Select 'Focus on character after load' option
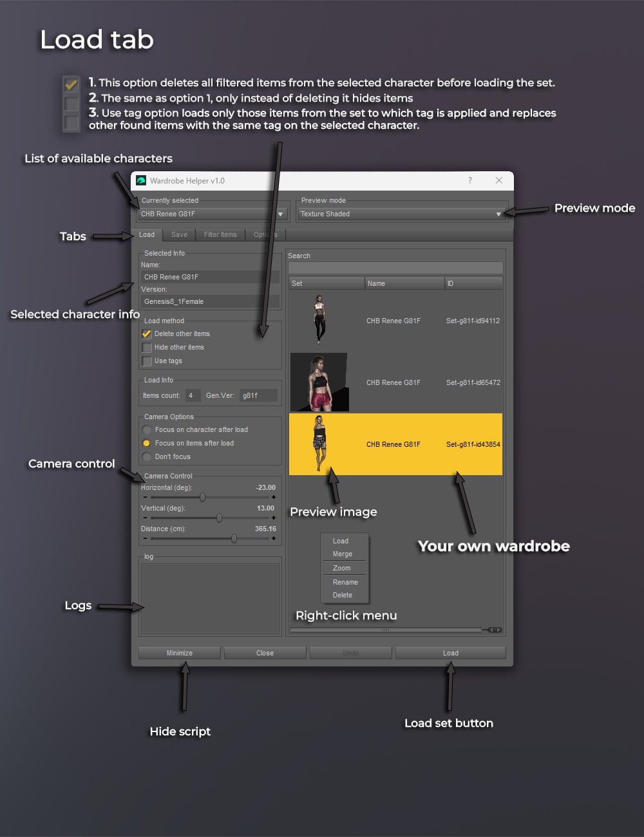 146,429
